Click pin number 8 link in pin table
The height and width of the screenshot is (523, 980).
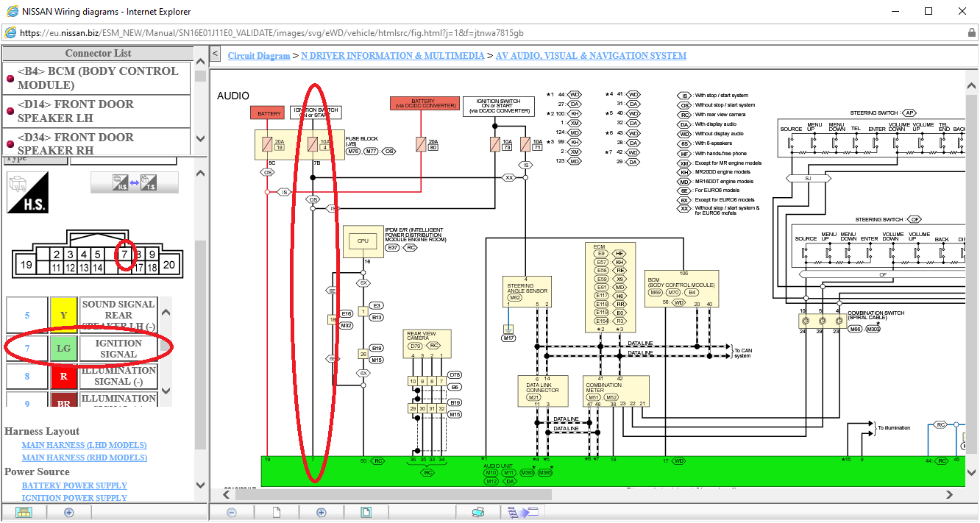27,377
